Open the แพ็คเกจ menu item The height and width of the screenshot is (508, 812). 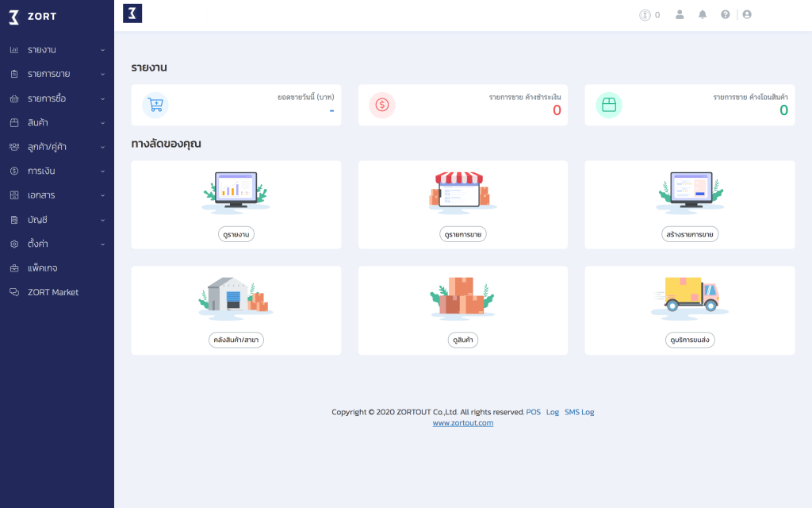click(x=42, y=268)
